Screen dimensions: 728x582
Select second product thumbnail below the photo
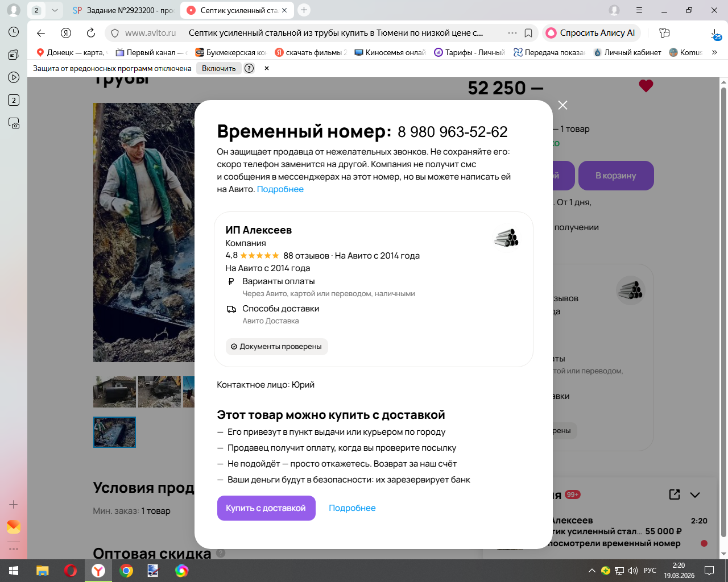click(159, 392)
